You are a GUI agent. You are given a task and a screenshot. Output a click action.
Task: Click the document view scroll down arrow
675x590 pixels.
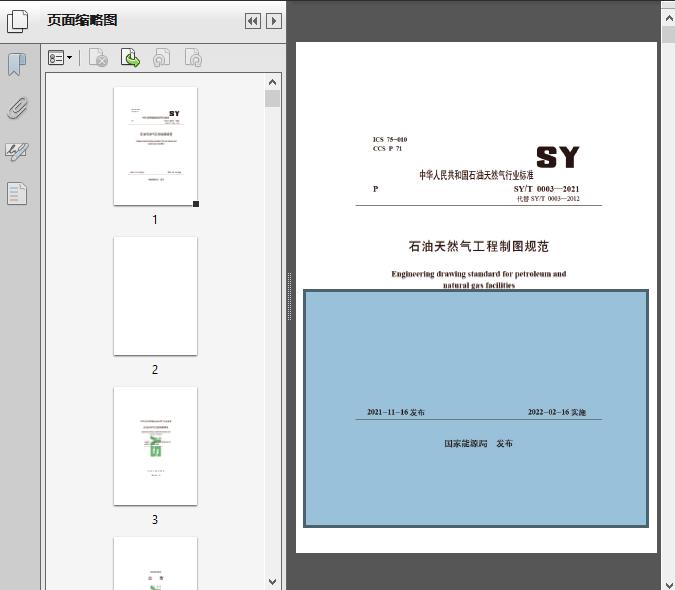(x=669, y=585)
